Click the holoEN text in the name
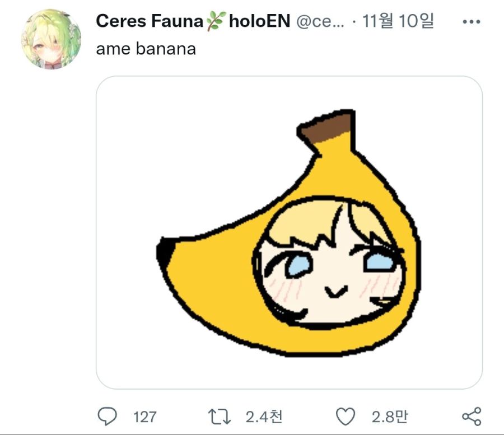The height and width of the screenshot is (435, 504). point(259,21)
